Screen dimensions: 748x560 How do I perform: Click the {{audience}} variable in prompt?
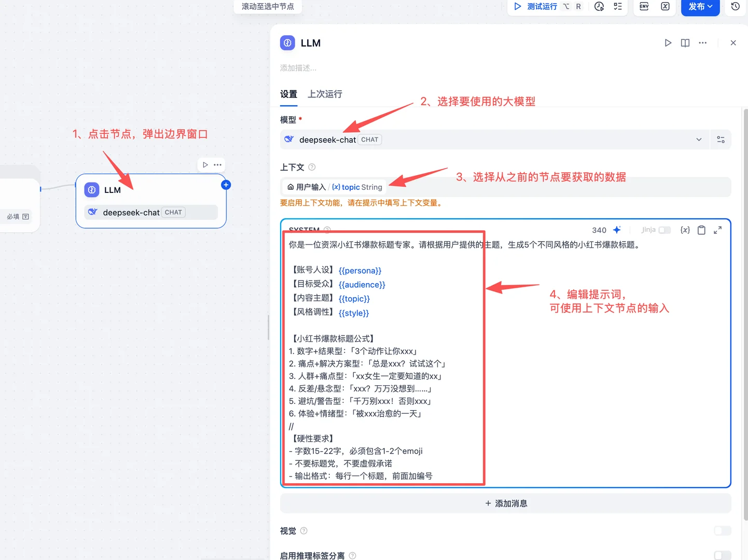(x=362, y=285)
